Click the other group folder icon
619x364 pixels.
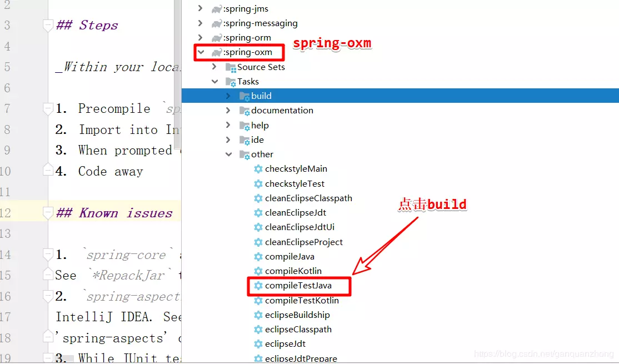tap(244, 154)
